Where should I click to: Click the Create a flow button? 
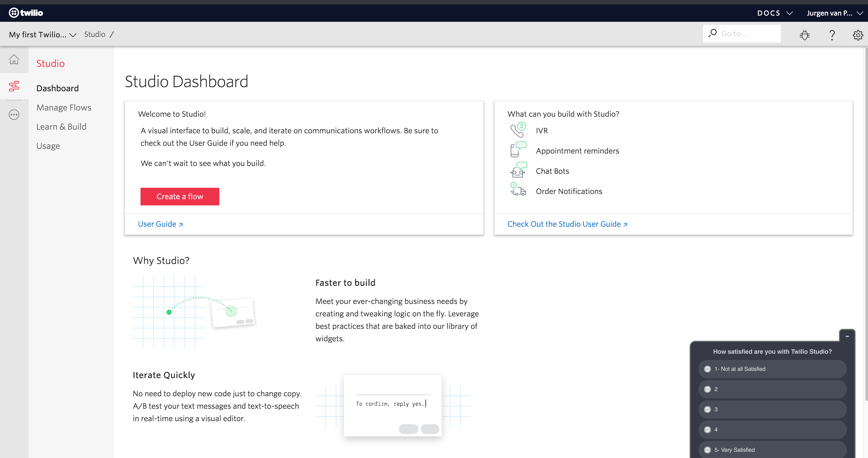(180, 197)
